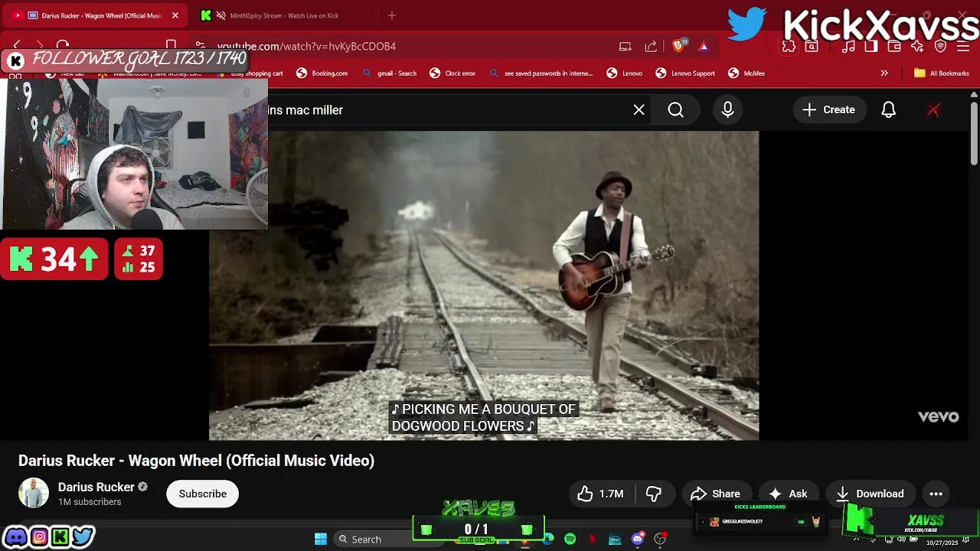Share this page from address bar
The height and width of the screenshot is (551, 980).
coord(651,47)
